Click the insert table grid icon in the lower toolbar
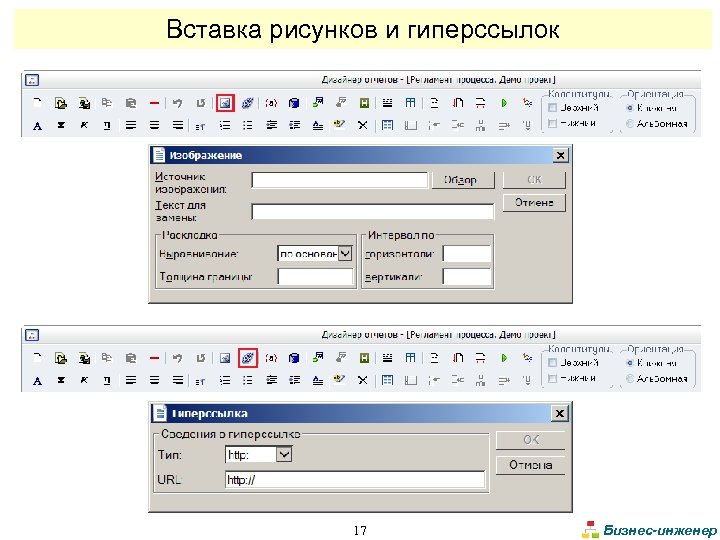This screenshot has width=720, height=540. [387, 380]
